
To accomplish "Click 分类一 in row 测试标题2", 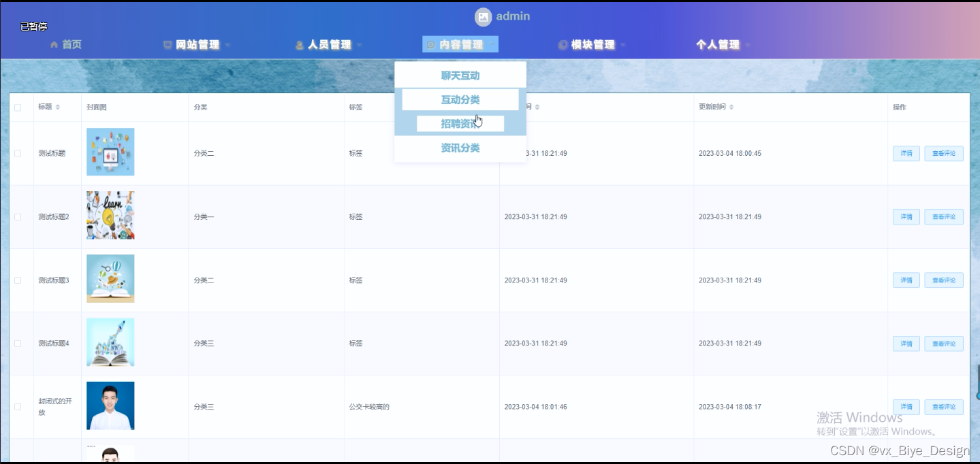I will click(x=204, y=217).
